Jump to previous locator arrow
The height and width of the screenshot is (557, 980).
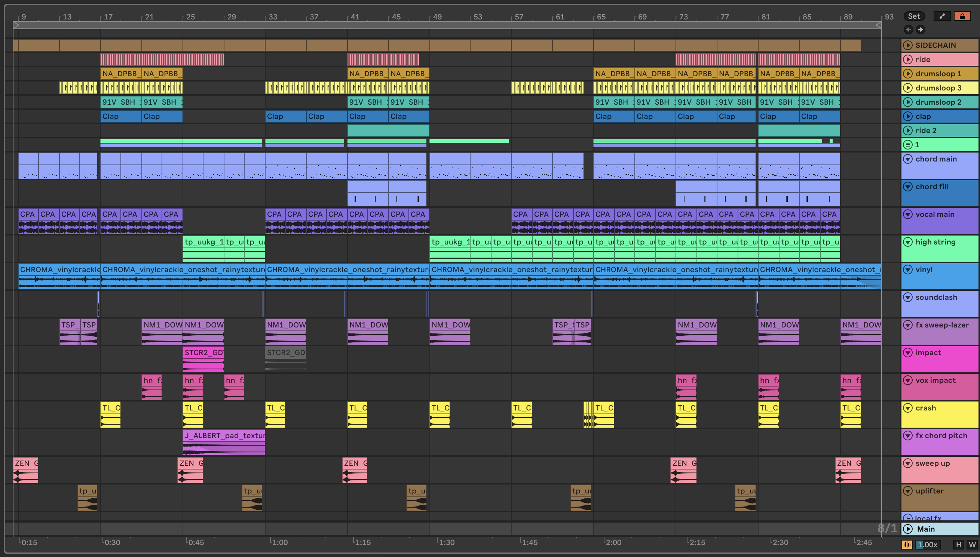pos(909,30)
